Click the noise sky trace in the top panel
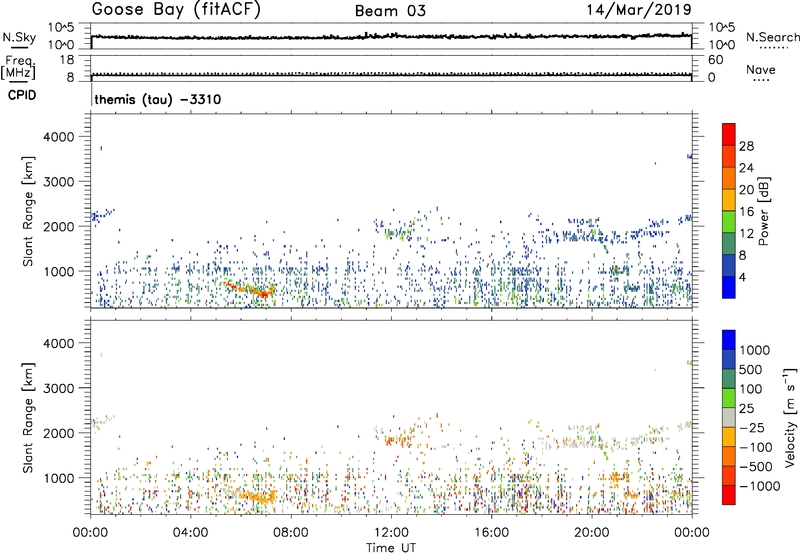Image resolution: width=800 pixels, height=554 pixels. 391,36
